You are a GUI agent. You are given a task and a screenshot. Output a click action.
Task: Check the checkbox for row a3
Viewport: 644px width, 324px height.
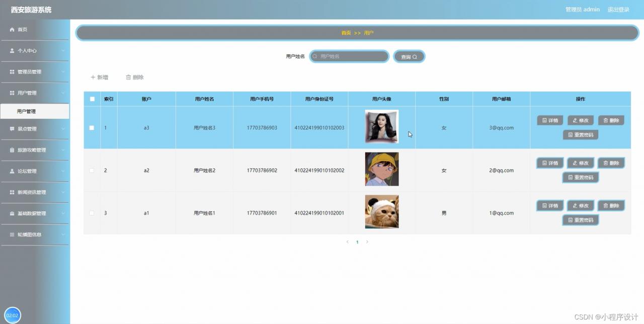pos(92,128)
